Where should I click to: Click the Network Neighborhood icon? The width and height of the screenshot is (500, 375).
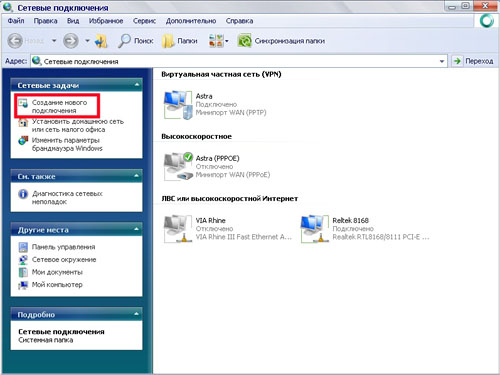pos(23,260)
